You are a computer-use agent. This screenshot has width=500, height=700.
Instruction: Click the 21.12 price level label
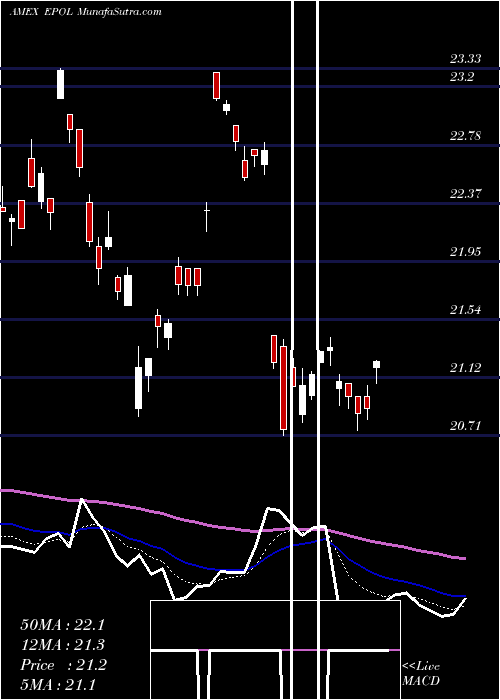[466, 367]
